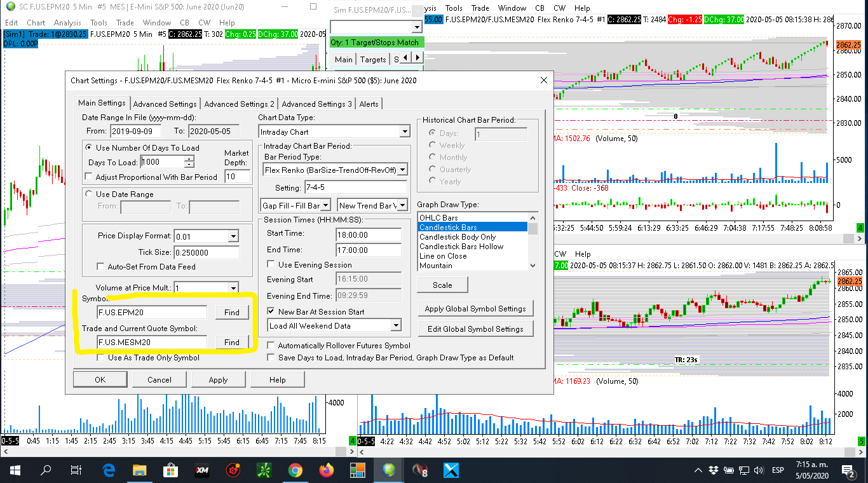Click the Apply Global Symbol Settings button
Image resolution: width=868 pixels, height=483 pixels.
tap(475, 309)
